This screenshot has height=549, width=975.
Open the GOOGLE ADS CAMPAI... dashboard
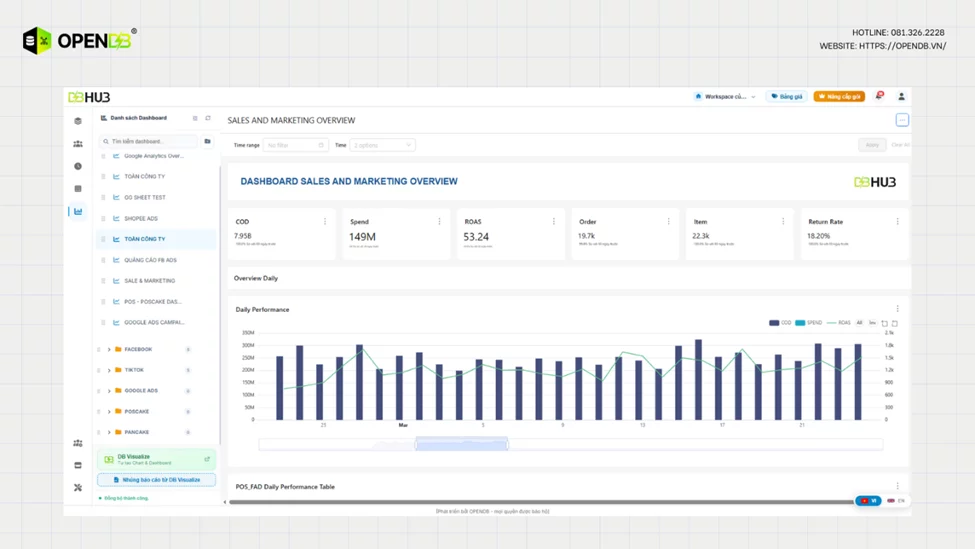click(x=156, y=322)
